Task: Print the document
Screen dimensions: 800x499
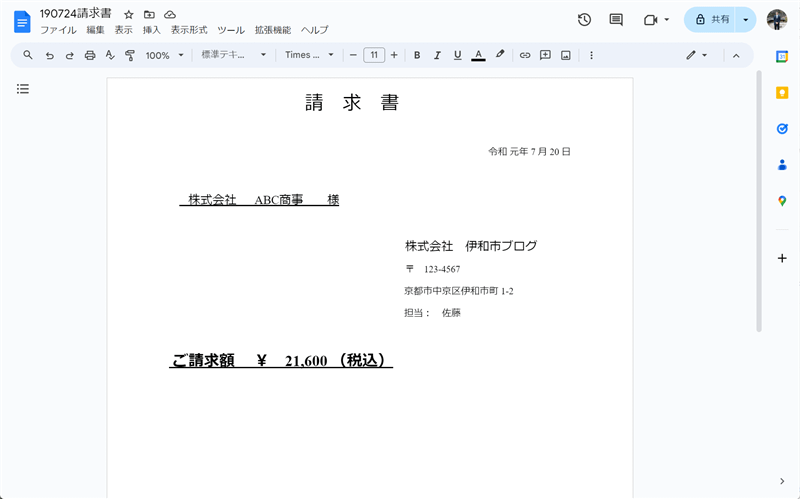Action: tap(90, 55)
